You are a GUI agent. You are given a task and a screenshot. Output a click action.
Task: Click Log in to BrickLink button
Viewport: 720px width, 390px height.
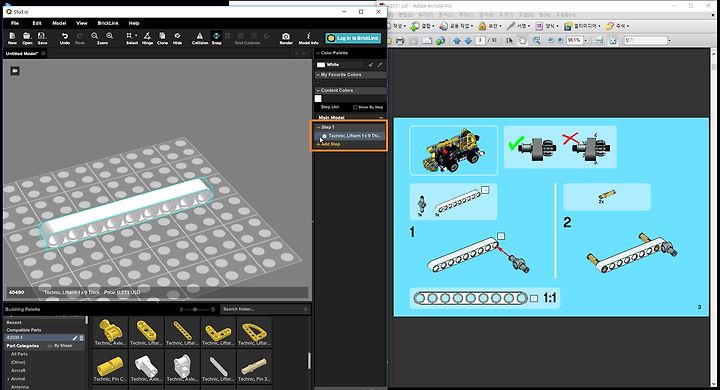353,38
